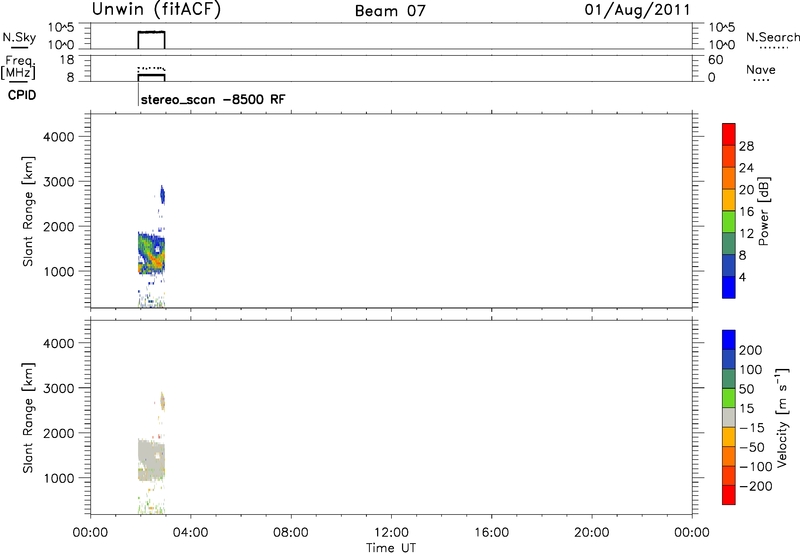Select the "Freq. [MHz]" axis label

(x=19, y=67)
